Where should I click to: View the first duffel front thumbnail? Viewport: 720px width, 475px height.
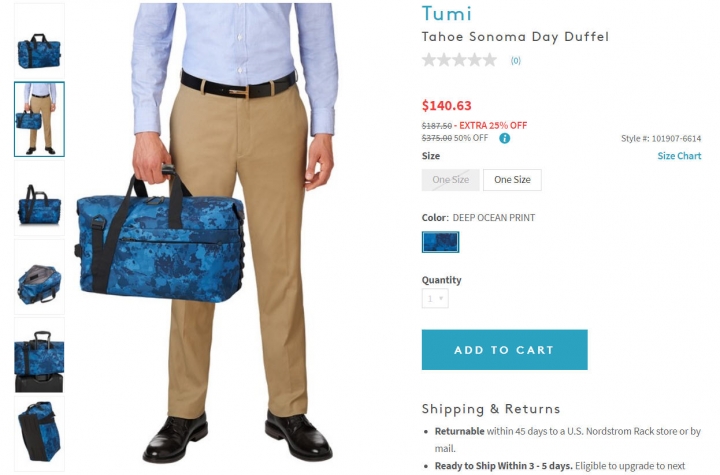pyautogui.click(x=39, y=41)
